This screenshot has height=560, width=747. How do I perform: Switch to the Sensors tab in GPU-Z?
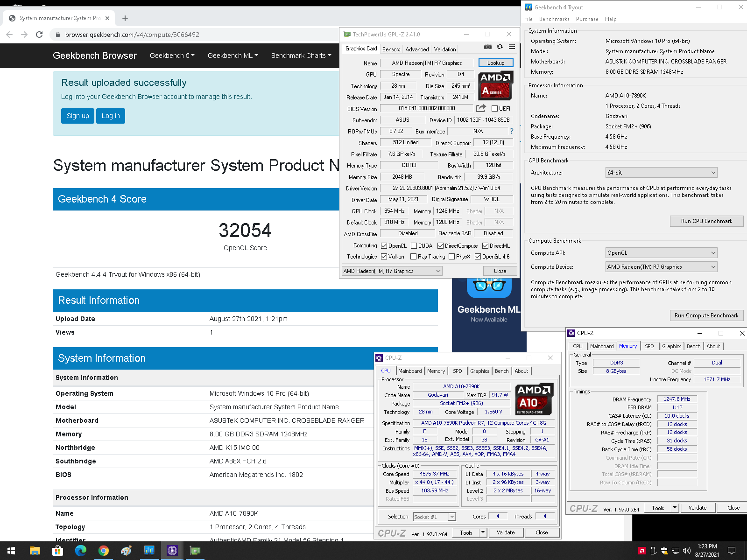391,49
